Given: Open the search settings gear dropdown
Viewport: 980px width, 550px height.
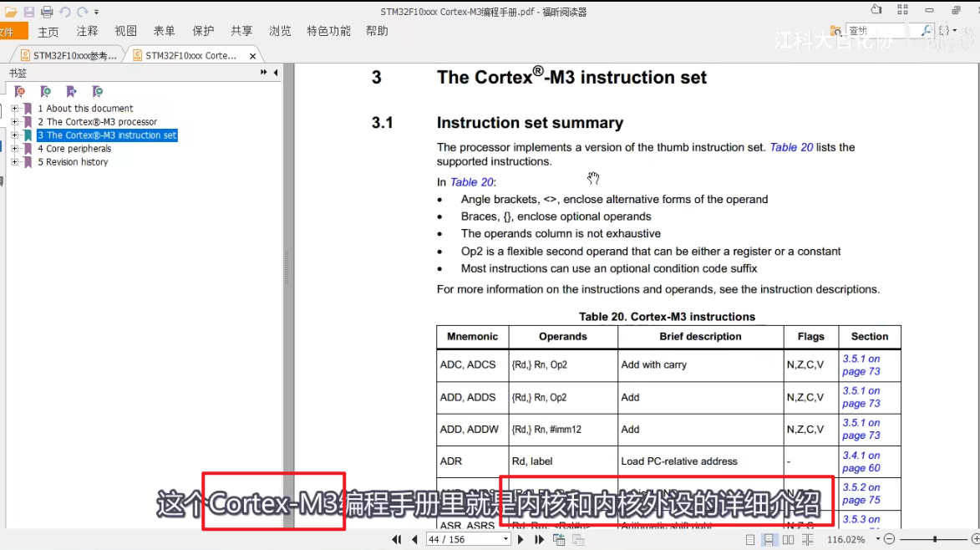Looking at the screenshot, I should 947,30.
